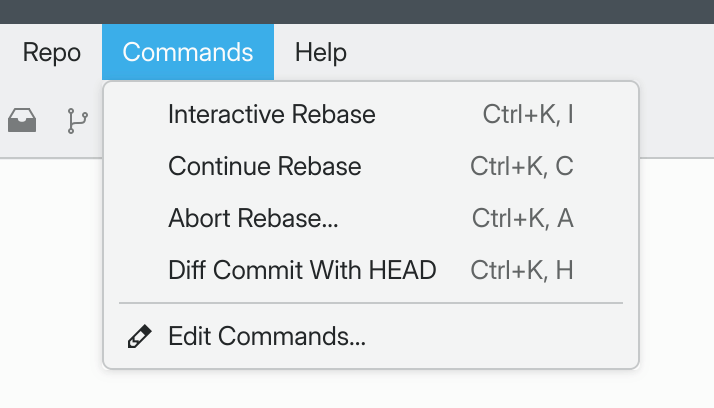The height and width of the screenshot is (408, 714).
Task: Click the dark title bar at top
Action: click(x=357, y=12)
